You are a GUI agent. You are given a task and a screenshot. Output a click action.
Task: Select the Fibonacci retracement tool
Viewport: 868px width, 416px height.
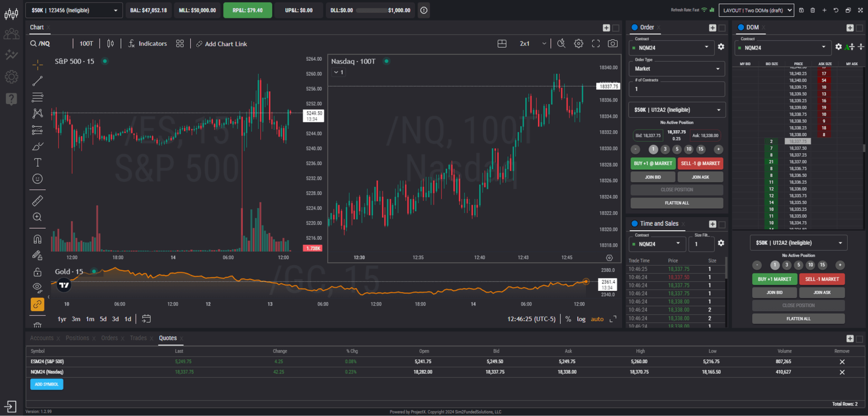tap(37, 97)
